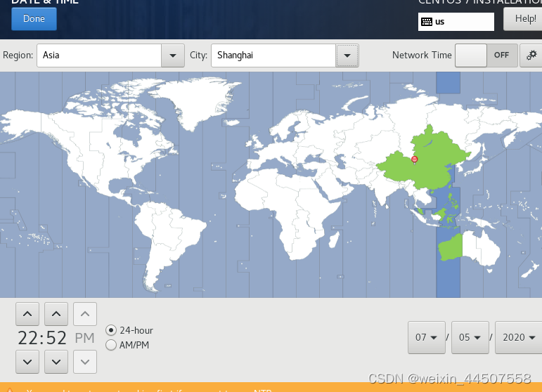Image resolution: width=542 pixels, height=392 pixels.
Task: Click the hours value 22
Action: click(27, 338)
